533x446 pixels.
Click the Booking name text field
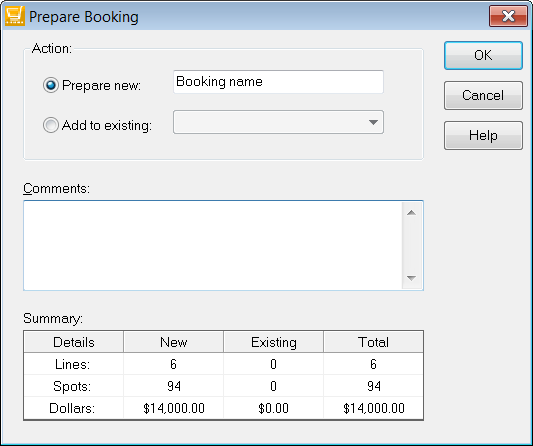(278, 82)
